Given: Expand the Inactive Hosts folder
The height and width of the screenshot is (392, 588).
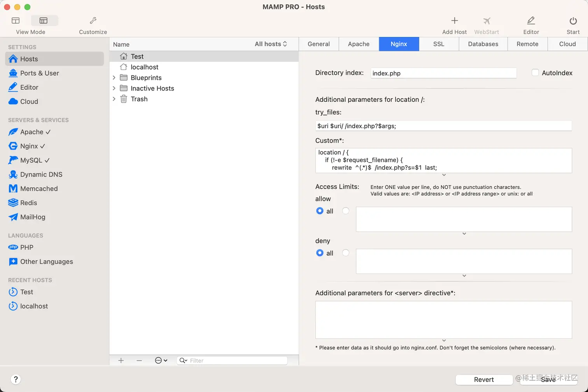Looking at the screenshot, I should [114, 88].
